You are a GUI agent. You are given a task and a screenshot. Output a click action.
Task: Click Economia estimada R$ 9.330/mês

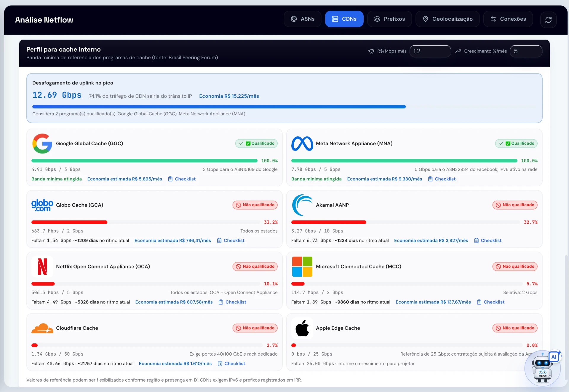pos(385,179)
